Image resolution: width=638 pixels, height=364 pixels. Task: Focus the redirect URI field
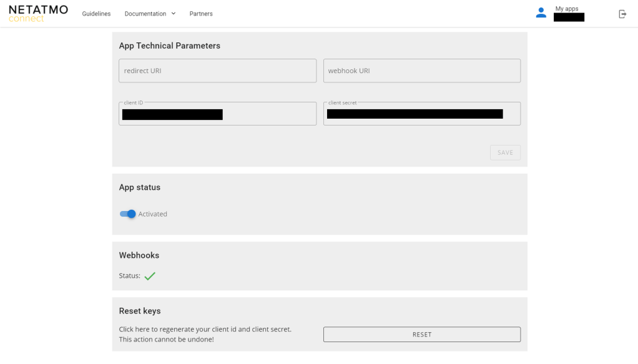(x=217, y=71)
